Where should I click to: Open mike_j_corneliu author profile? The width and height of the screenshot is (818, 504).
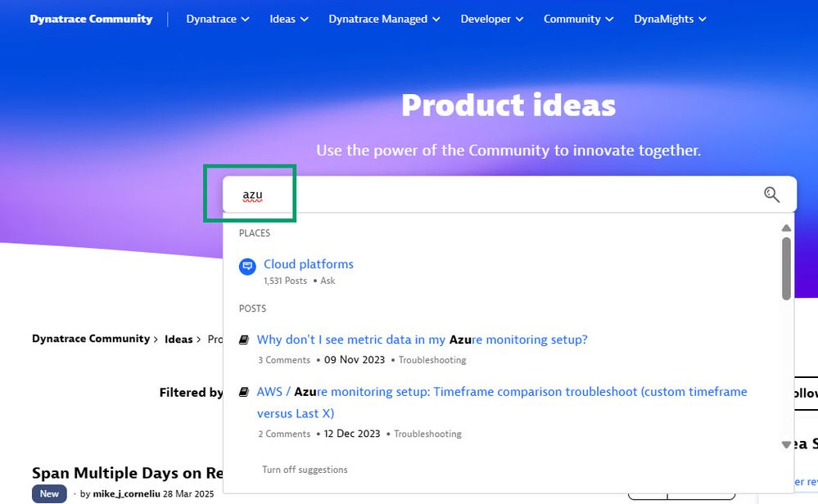(126, 493)
